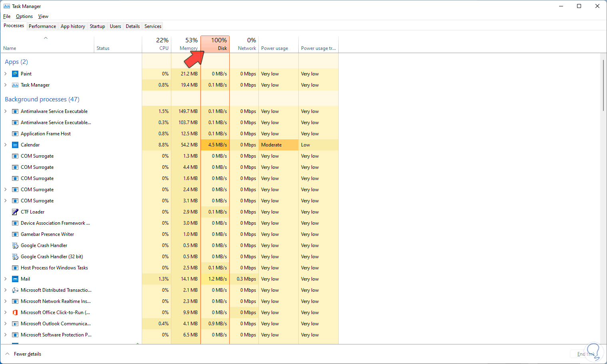
Task: Click the Microsoft Network Realtime Inspection icon
Action: click(15, 301)
